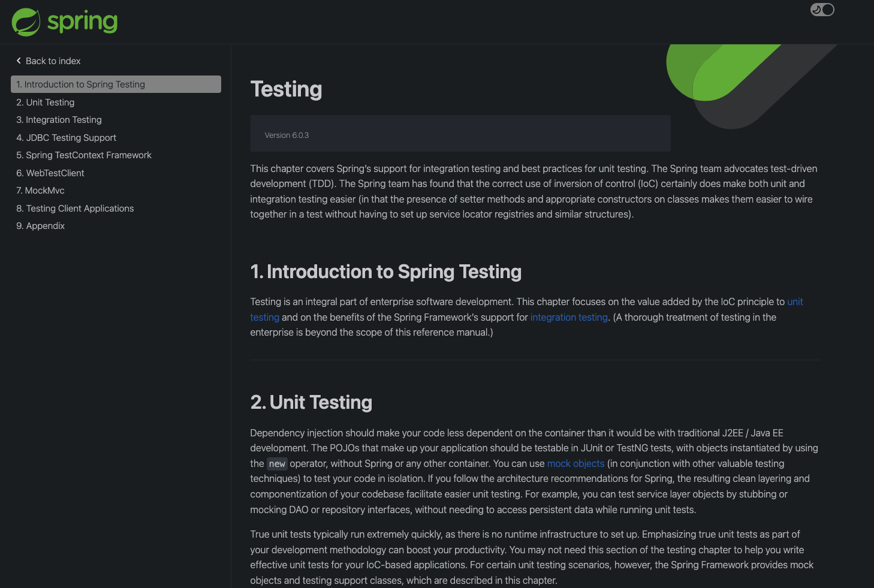Follow the 'unit testing' hyperlink in introduction
874x588 pixels.
[x=795, y=302]
